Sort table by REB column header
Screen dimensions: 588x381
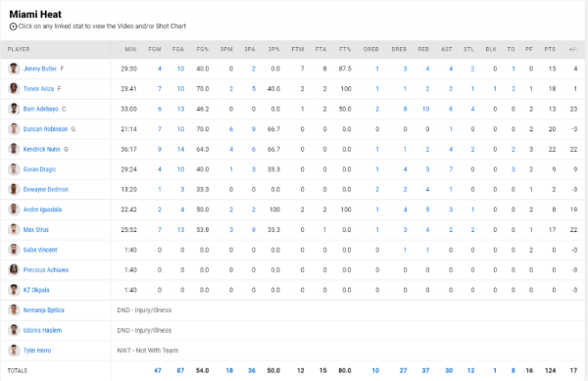[x=423, y=49]
